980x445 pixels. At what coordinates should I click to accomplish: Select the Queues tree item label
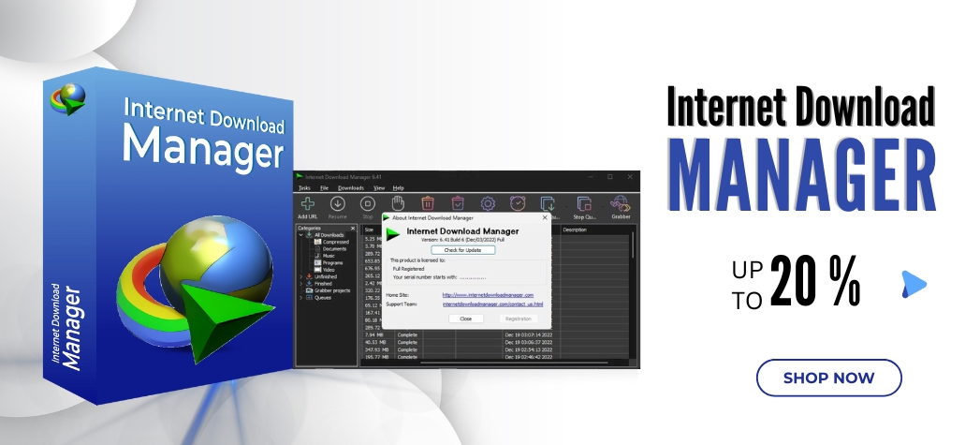click(323, 298)
